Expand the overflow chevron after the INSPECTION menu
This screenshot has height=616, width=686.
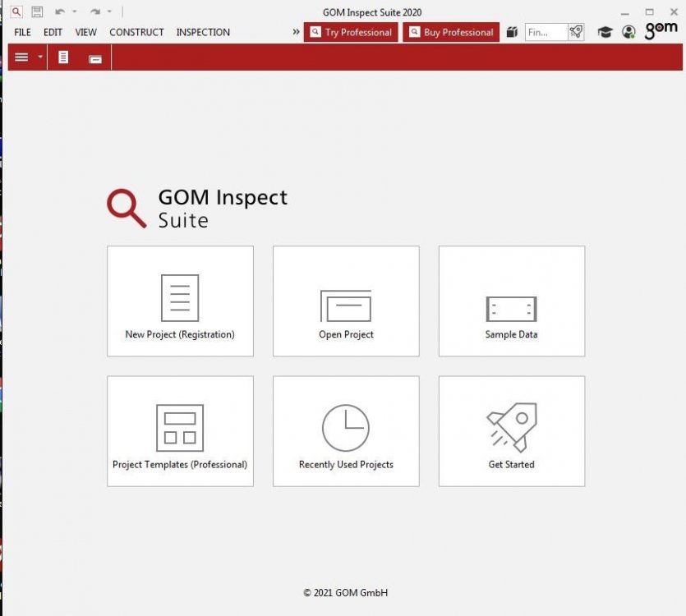tap(295, 32)
